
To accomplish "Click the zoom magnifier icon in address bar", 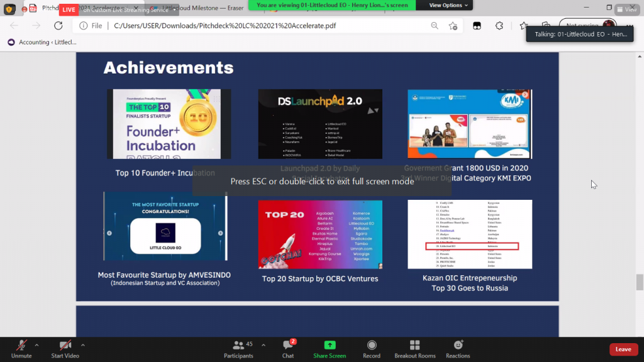I will pos(434,25).
